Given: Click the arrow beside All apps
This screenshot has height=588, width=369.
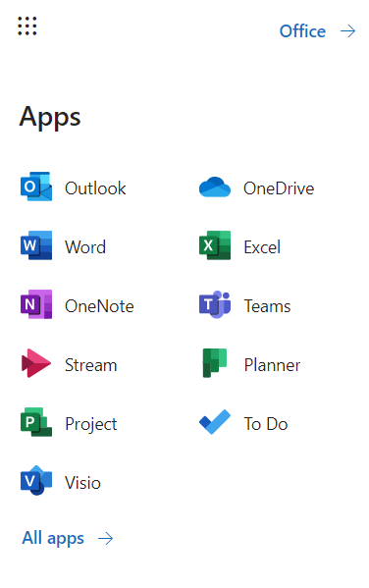Looking at the screenshot, I should [105, 539].
